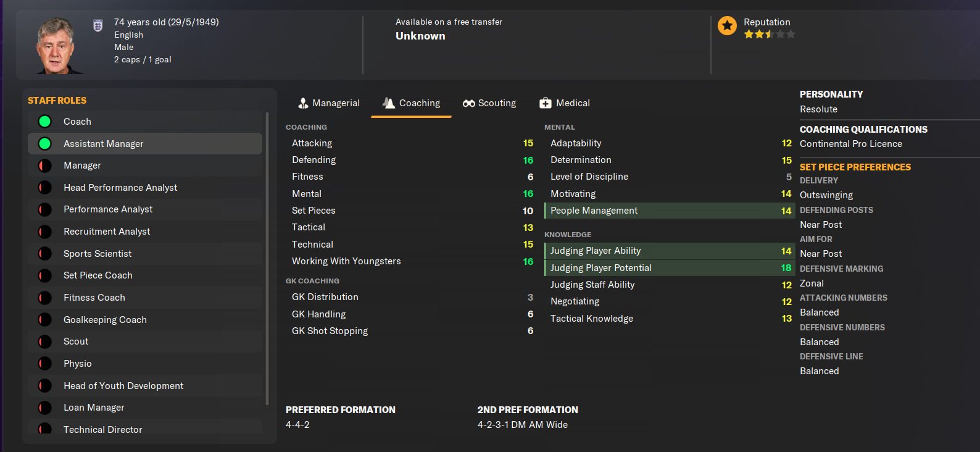Viewport: 980px width, 452px height.
Task: Click the Reputation star badge icon
Action: 728,26
